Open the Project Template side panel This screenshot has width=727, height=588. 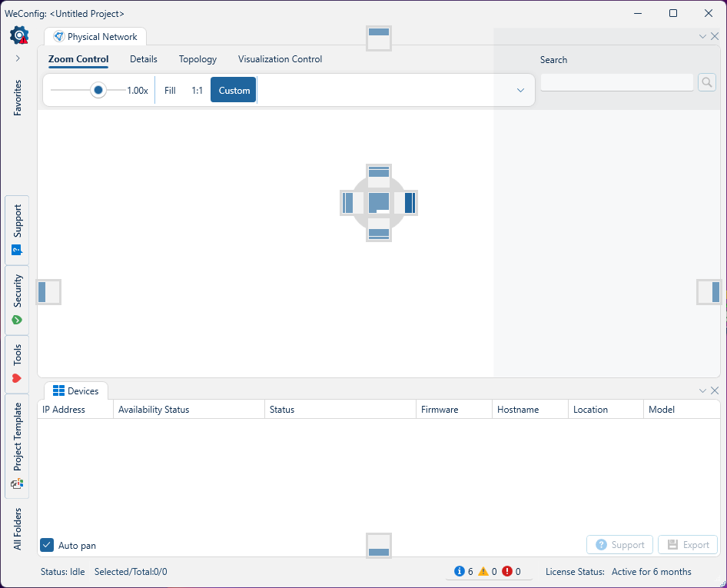[x=17, y=446]
